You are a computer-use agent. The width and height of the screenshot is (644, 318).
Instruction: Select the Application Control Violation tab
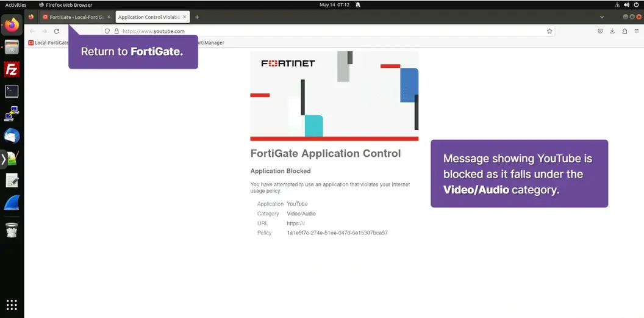coord(152,17)
